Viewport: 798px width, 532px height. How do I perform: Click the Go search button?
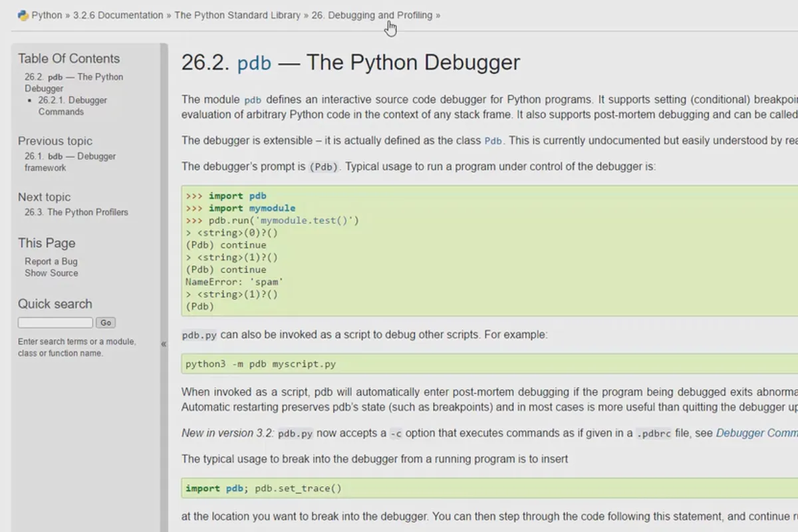pos(106,323)
